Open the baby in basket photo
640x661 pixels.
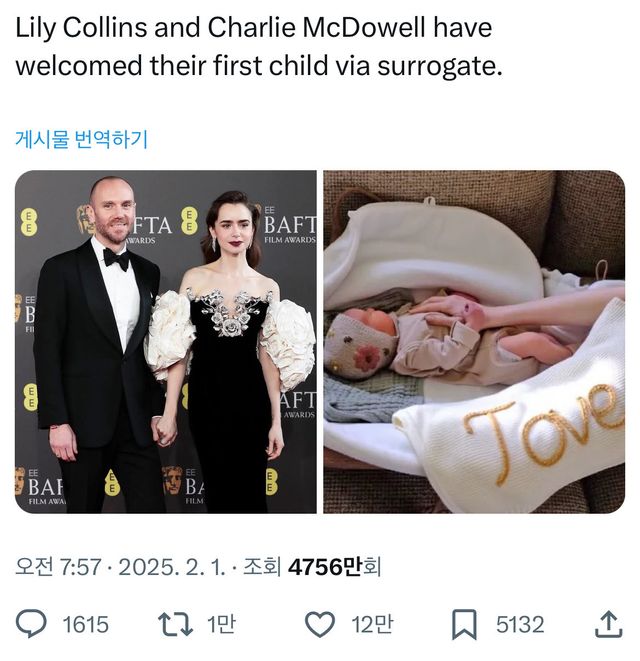473,341
